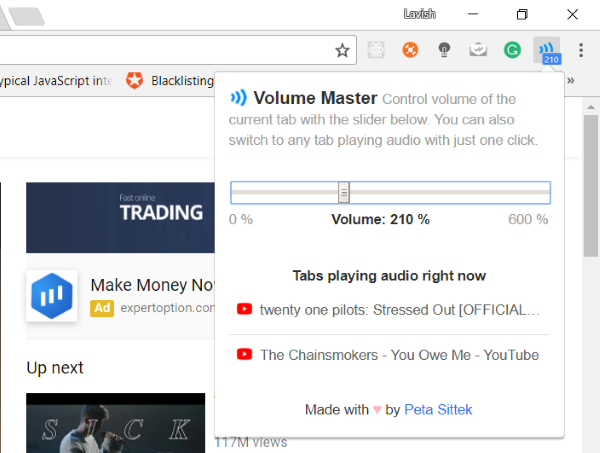The image size is (600, 453).
Task: Open Chrome's three-dot menu
Action: click(581, 50)
